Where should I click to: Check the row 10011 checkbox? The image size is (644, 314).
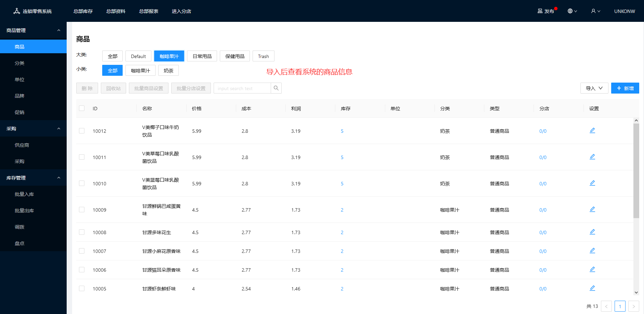point(82,157)
